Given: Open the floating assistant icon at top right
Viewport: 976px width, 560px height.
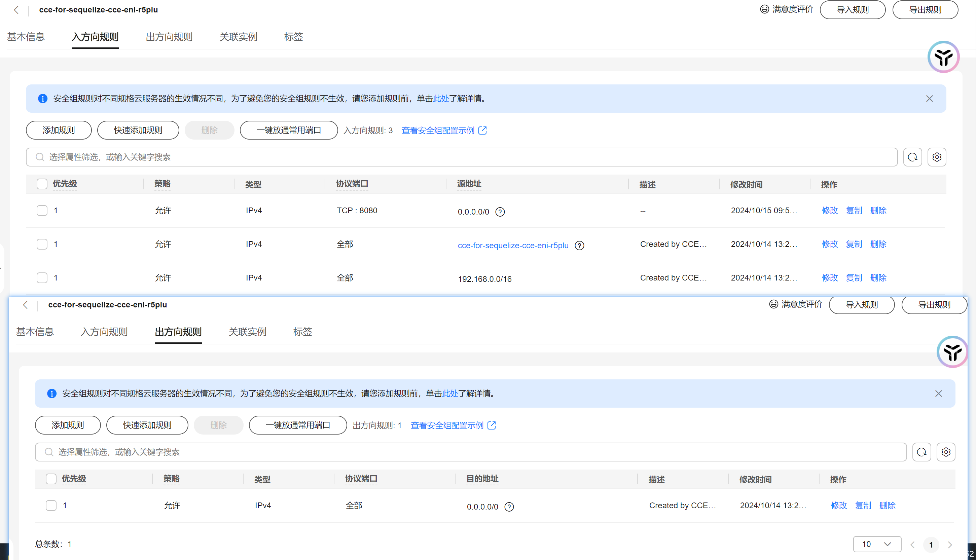Looking at the screenshot, I should tap(943, 57).
